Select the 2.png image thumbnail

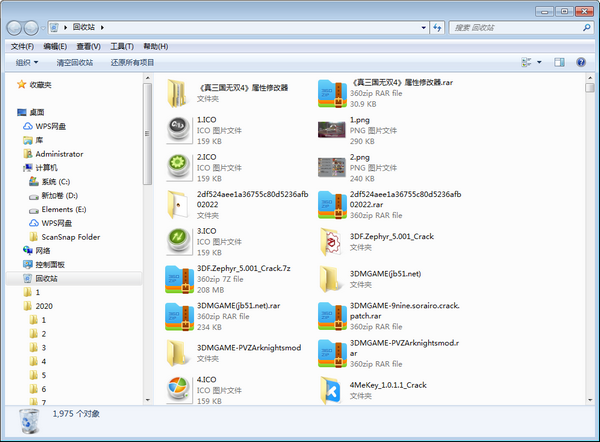332,167
